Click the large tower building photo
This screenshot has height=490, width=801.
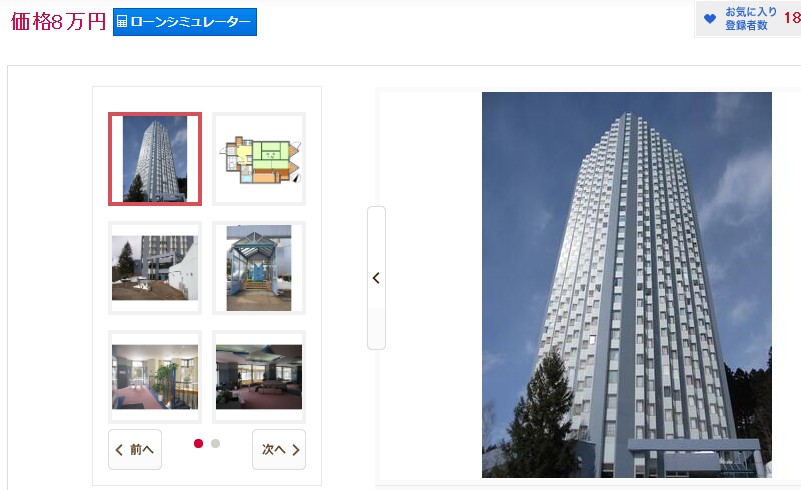click(x=627, y=285)
